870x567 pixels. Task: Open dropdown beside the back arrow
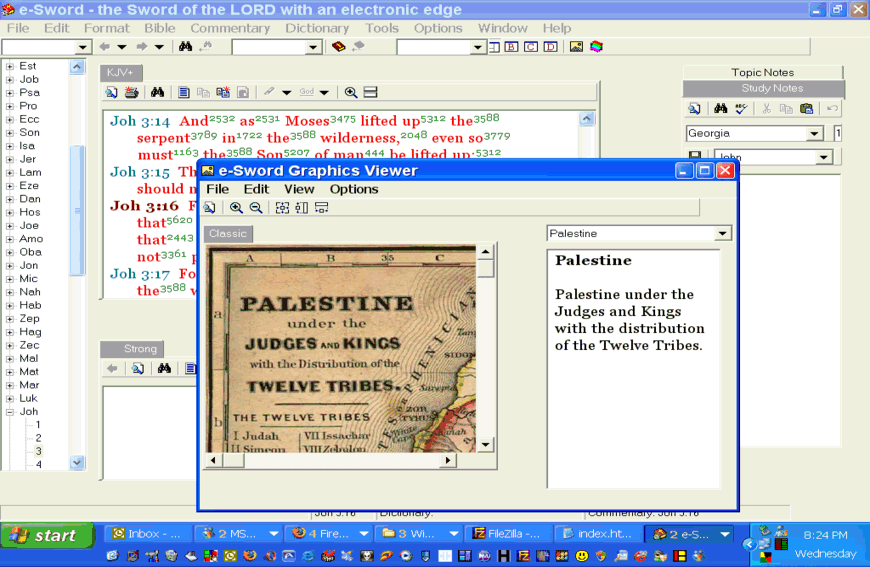(122, 47)
